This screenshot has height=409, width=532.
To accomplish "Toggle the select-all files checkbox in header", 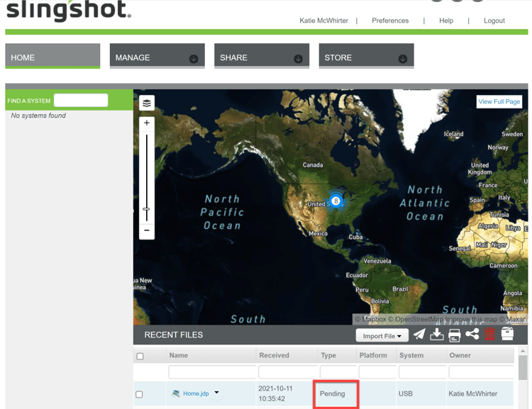I will 140,356.
